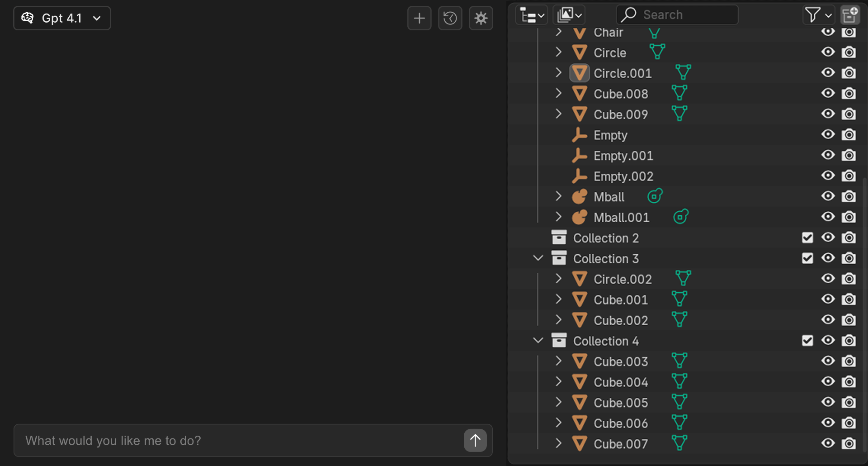Select the highlighted Circle.001 object icon

click(x=580, y=73)
